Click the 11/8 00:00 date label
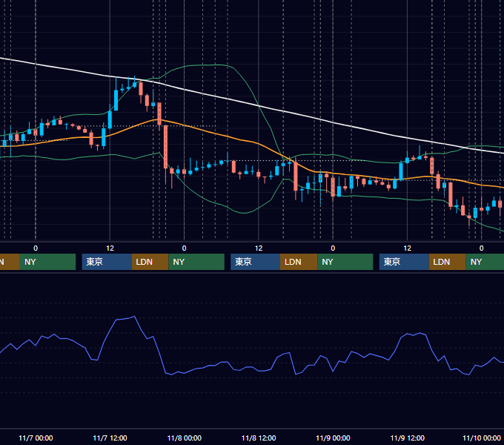Screen dimensions: 504x445 pyautogui.click(x=184, y=438)
